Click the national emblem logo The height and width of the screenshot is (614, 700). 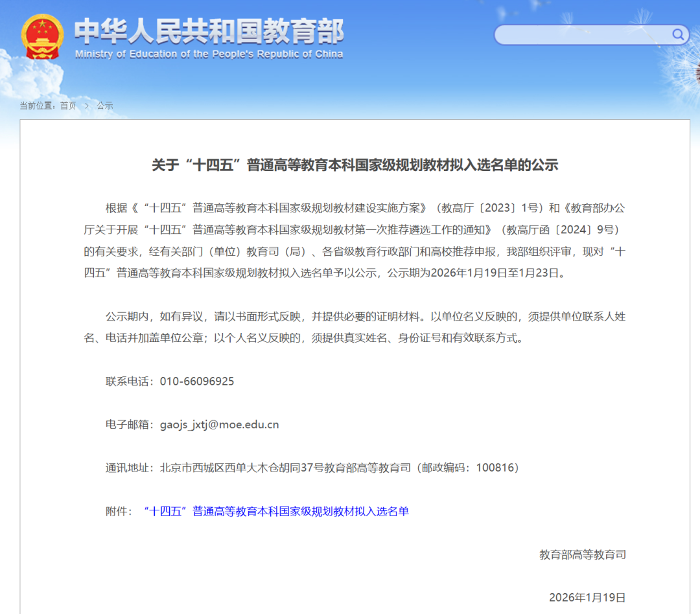click(42, 37)
